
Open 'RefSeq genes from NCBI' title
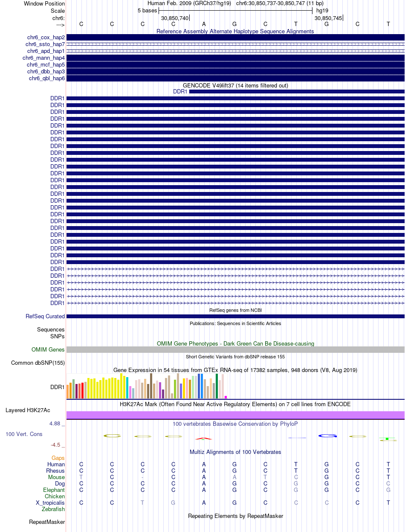[x=235, y=310]
